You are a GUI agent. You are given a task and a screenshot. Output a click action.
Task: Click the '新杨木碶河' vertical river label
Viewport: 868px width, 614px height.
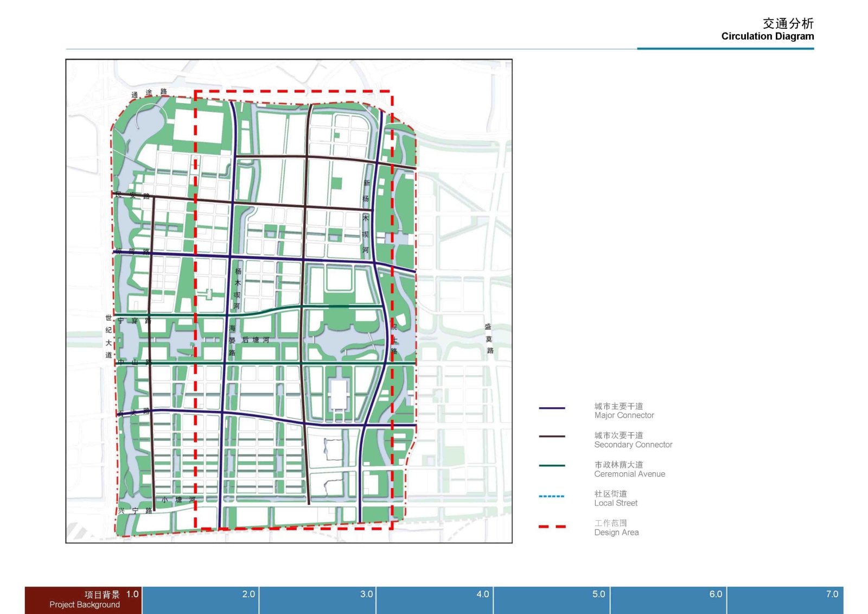click(366, 217)
